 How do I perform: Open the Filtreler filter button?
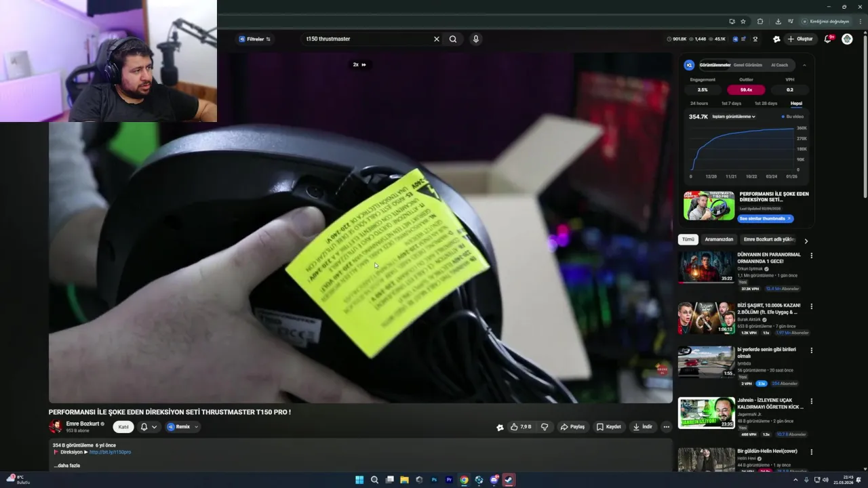point(255,39)
